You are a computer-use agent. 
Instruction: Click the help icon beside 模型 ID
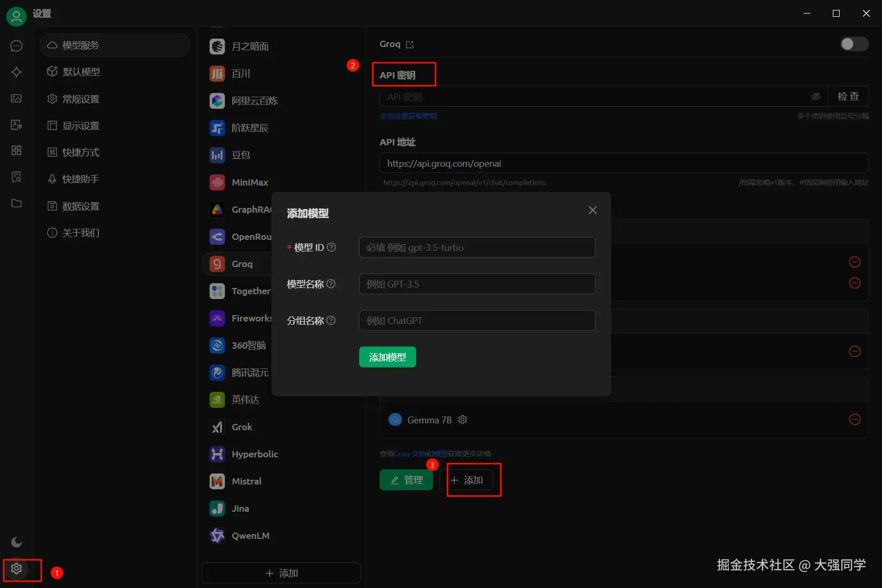(x=331, y=247)
